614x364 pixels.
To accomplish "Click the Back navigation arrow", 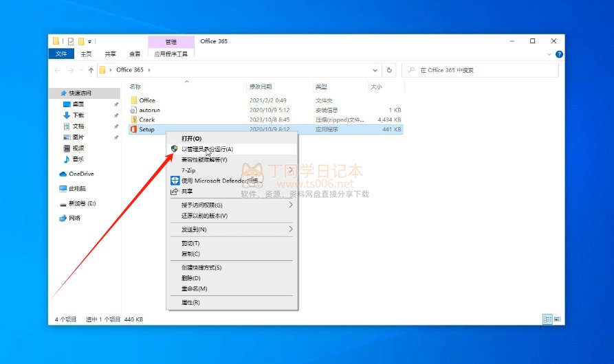I will coord(57,70).
